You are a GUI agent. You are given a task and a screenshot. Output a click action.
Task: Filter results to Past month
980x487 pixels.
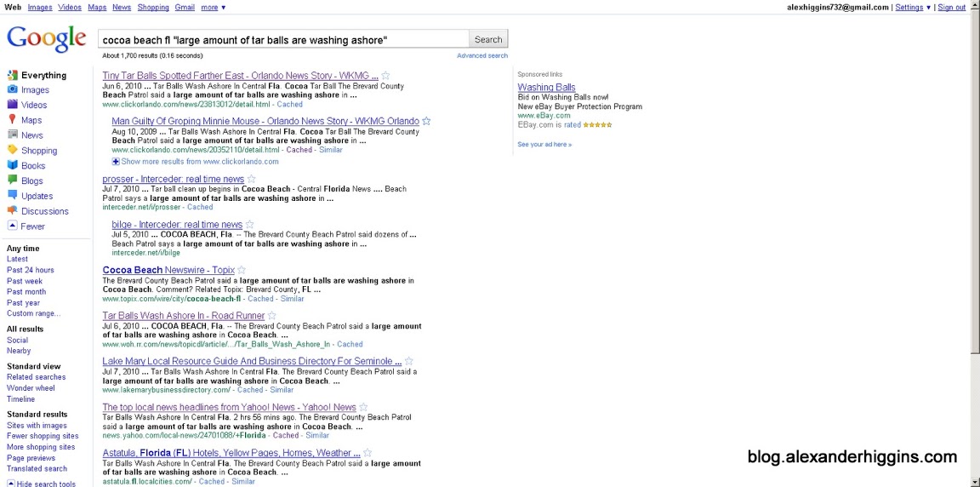[x=26, y=292]
